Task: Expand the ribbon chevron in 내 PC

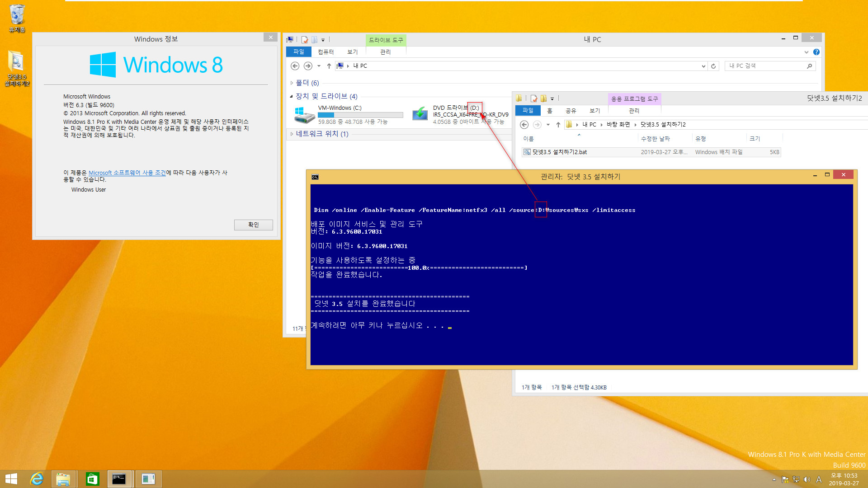Action: 806,52
